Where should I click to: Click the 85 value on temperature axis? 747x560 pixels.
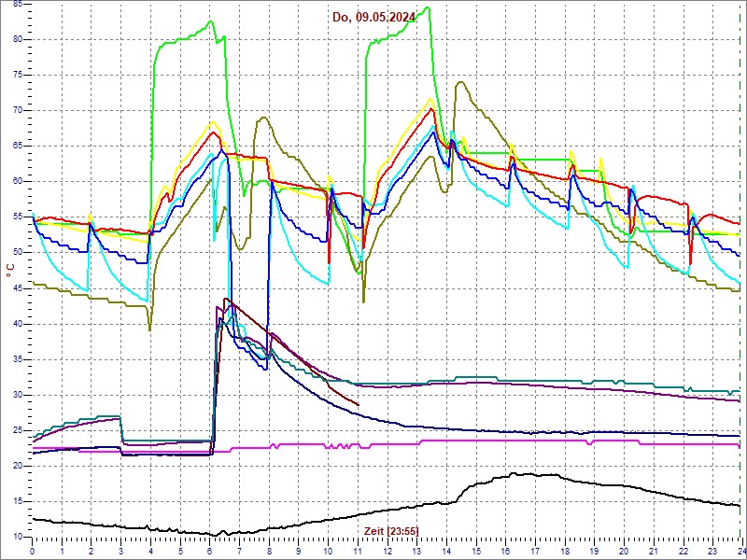click(17, 5)
